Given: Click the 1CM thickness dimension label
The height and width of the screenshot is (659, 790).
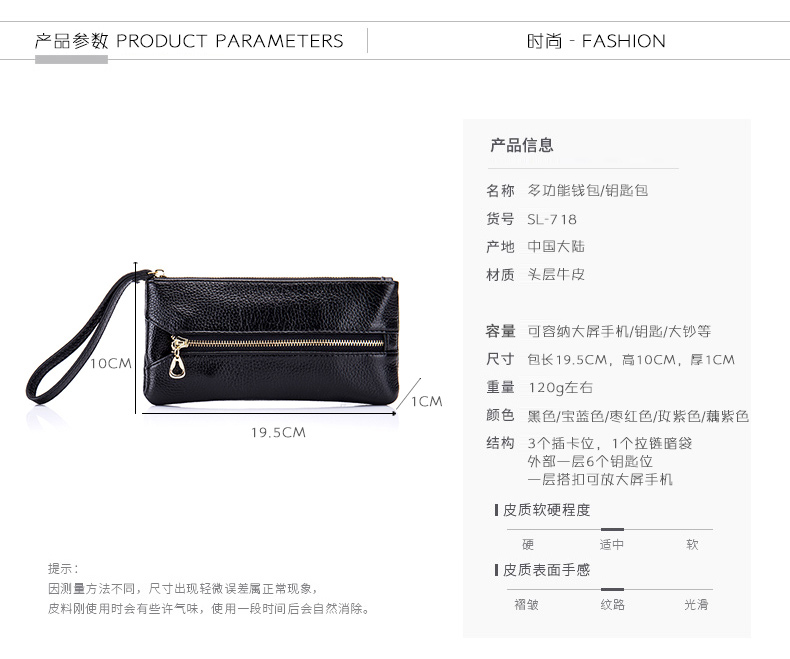Looking at the screenshot, I should pyautogui.click(x=427, y=402).
